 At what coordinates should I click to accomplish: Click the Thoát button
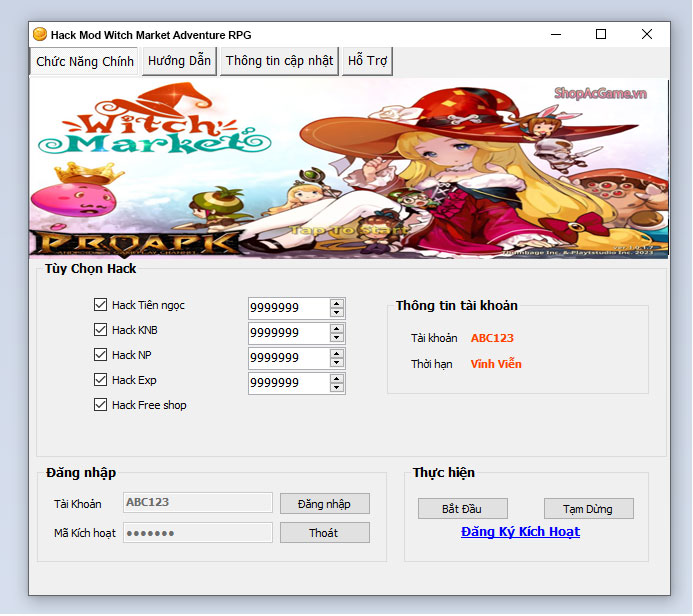(x=324, y=533)
